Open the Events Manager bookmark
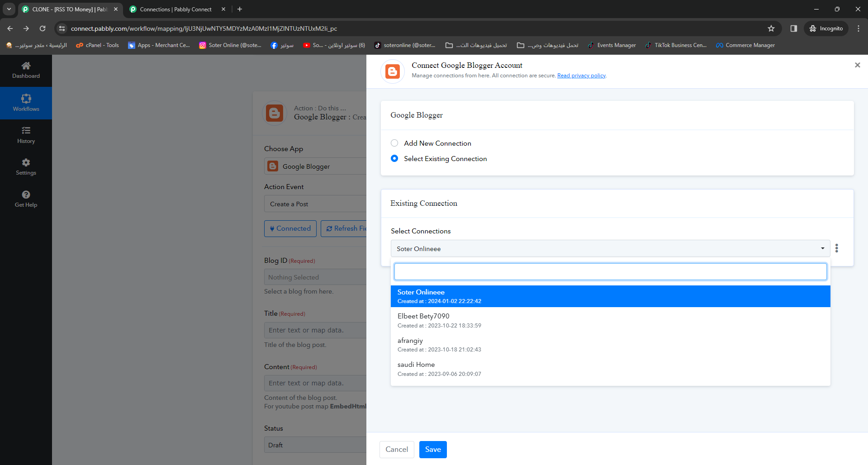 coord(612,45)
